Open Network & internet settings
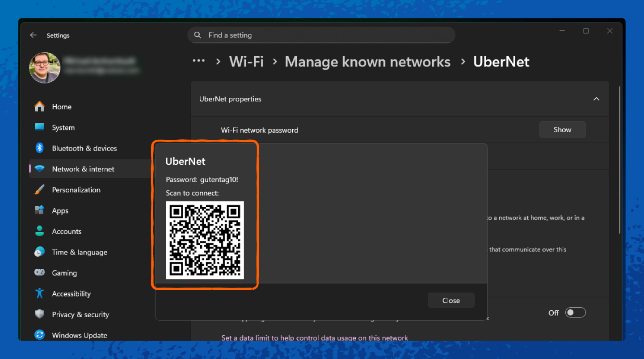The height and width of the screenshot is (359, 644). pos(83,169)
